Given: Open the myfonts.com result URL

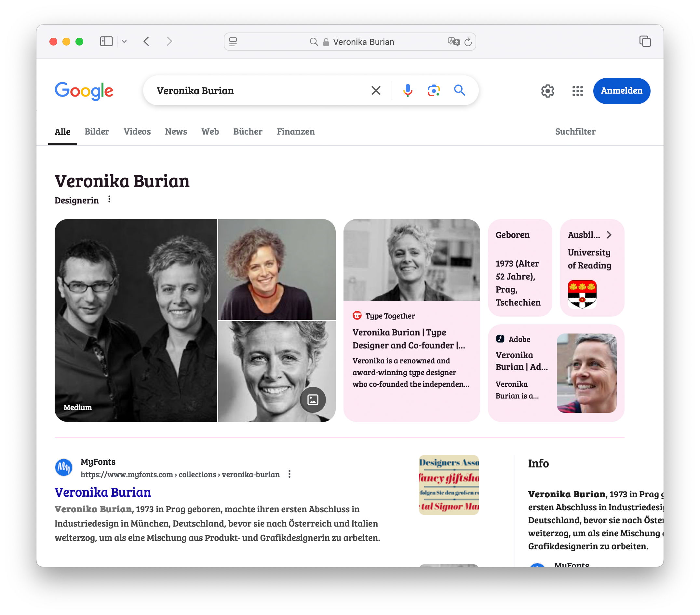Looking at the screenshot, I should coord(180,475).
